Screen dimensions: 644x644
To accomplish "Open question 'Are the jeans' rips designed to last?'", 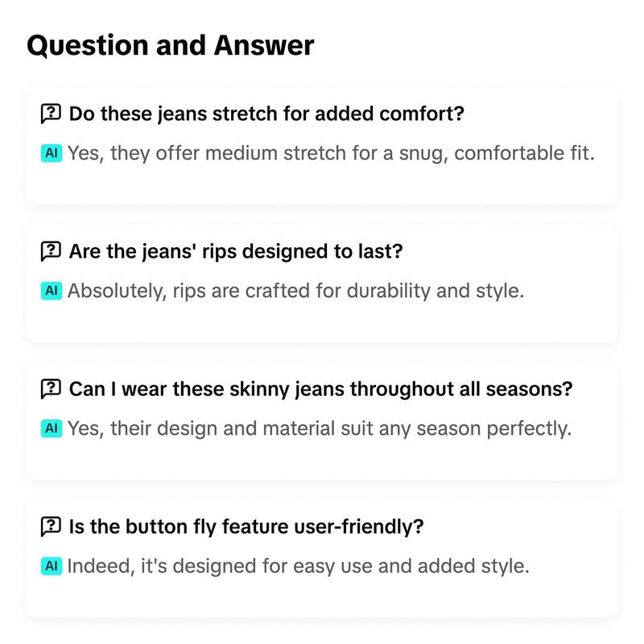I will click(x=236, y=251).
